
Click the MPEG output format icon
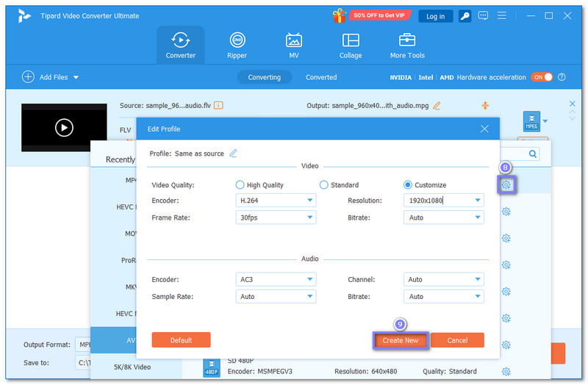point(531,121)
